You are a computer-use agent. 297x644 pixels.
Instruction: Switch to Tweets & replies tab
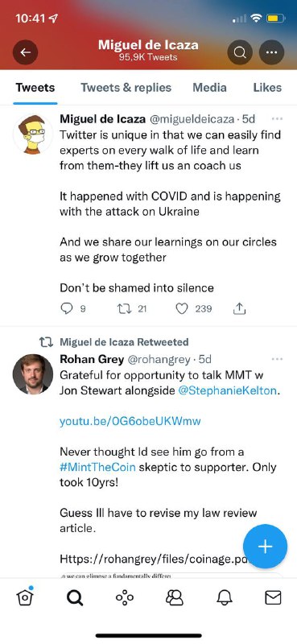(x=126, y=88)
